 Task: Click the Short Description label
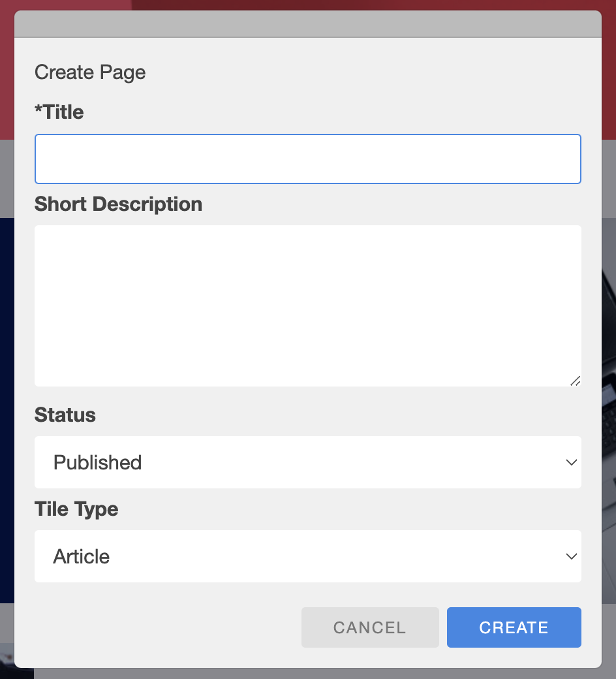(x=118, y=204)
